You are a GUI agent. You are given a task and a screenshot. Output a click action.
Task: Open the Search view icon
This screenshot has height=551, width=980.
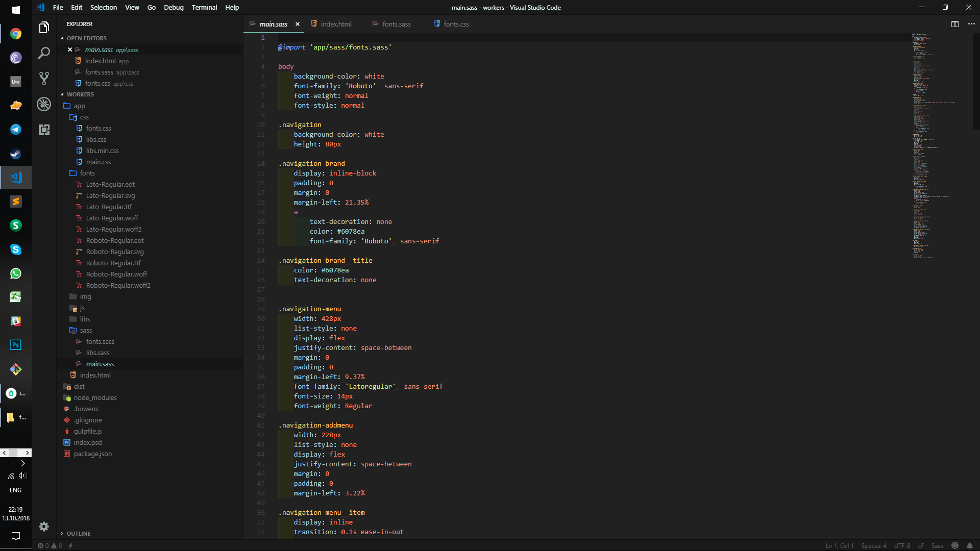[x=44, y=53]
